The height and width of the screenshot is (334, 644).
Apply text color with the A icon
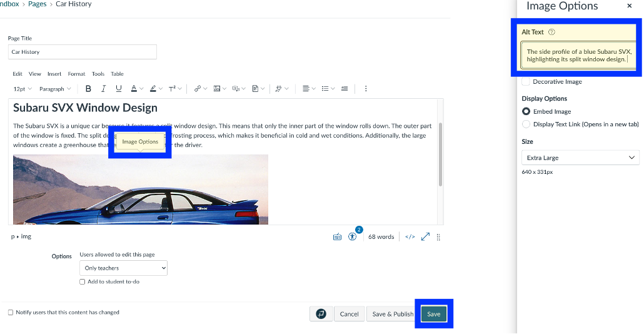pos(134,89)
